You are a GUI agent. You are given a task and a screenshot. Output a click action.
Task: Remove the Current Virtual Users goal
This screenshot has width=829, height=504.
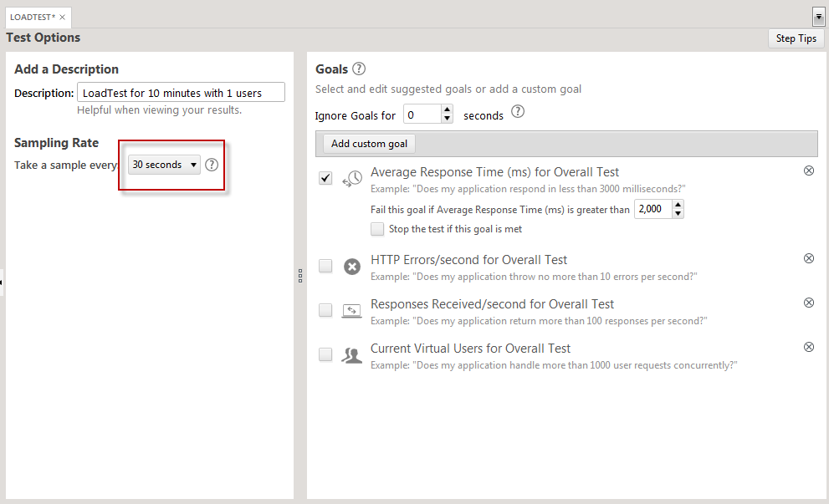tap(808, 347)
